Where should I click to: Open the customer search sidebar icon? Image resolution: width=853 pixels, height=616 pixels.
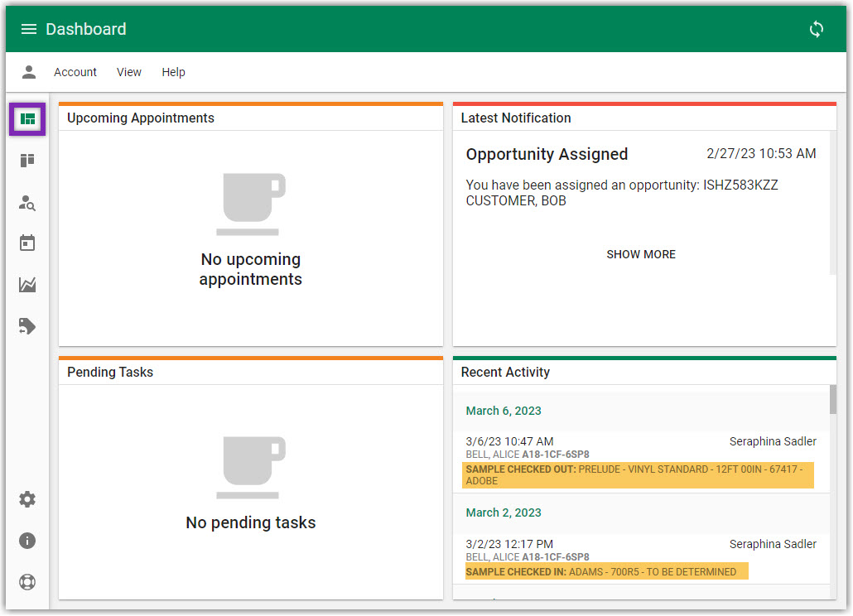tap(27, 202)
